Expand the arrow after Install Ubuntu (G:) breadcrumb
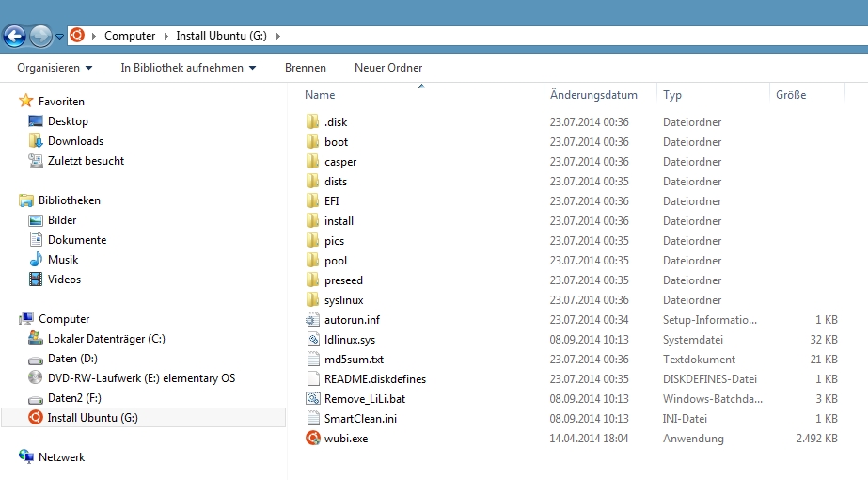 [278, 36]
